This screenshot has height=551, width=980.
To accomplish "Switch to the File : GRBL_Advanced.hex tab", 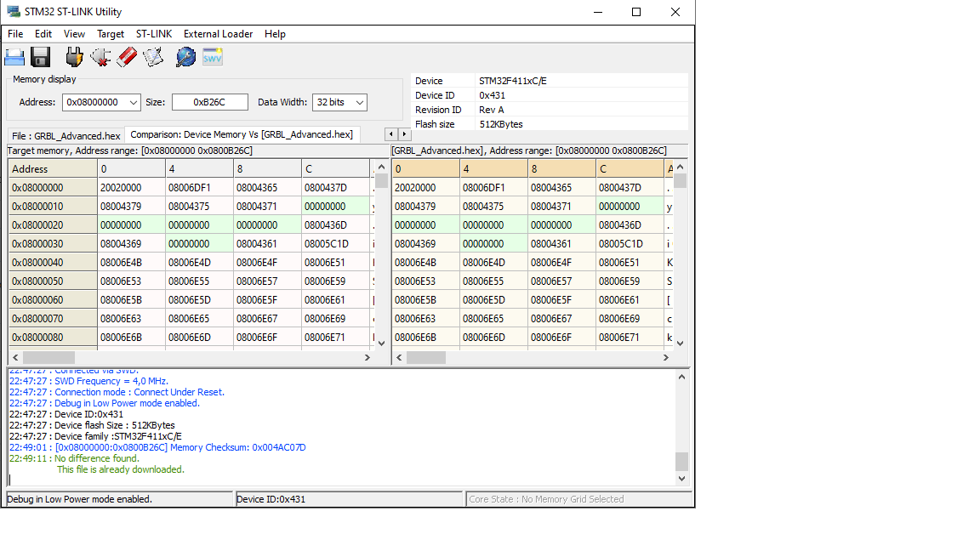I will 66,135.
